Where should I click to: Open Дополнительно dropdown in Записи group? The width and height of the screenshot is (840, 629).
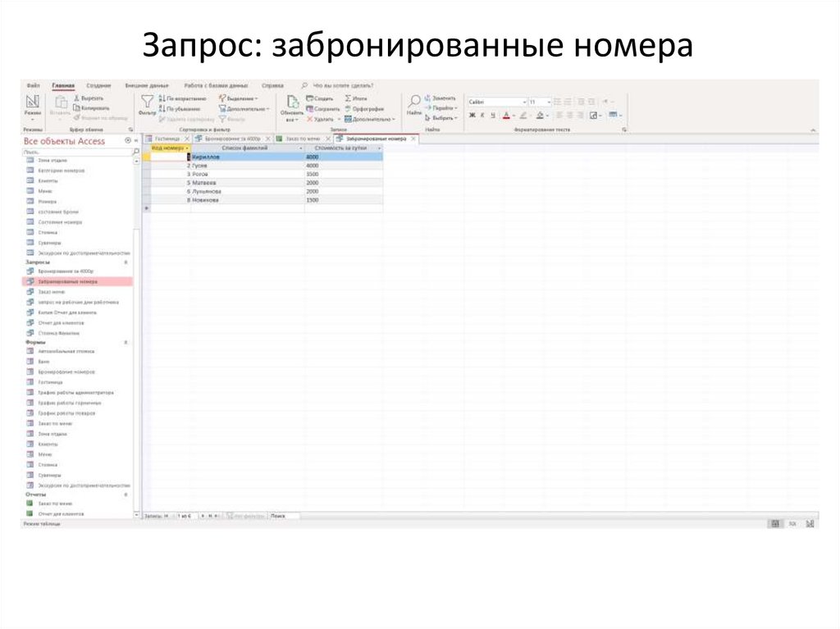coord(370,119)
